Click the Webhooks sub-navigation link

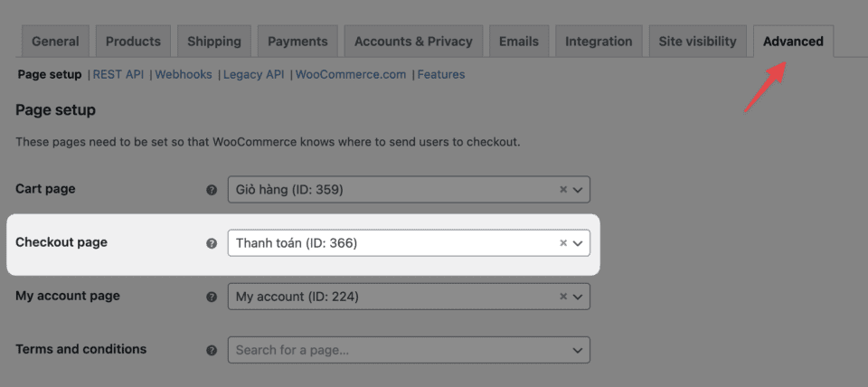tap(184, 74)
